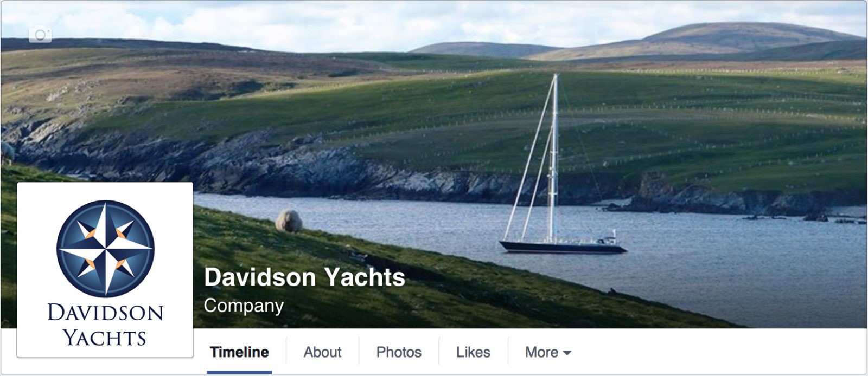Click the sheep on the grassy slope
868x376 pixels.
click(289, 221)
